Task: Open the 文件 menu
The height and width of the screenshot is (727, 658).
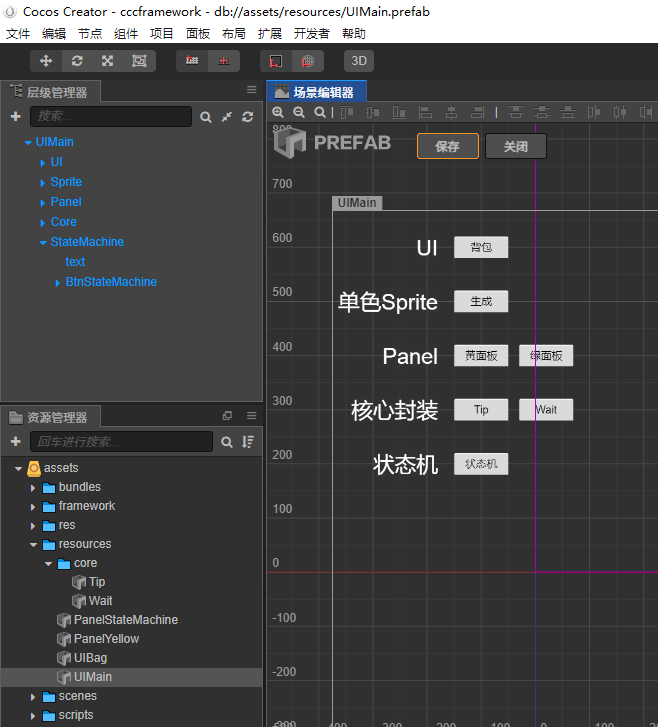Action: [x=18, y=33]
